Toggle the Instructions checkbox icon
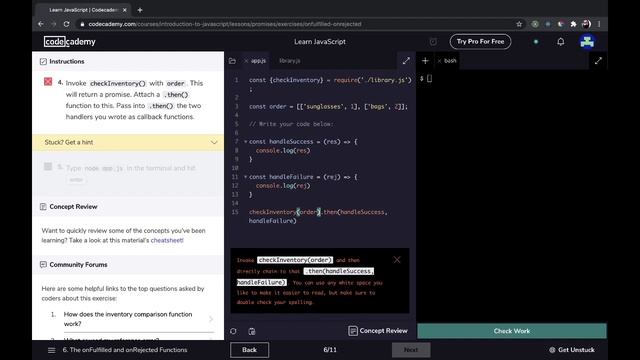 pyautogui.click(x=43, y=62)
